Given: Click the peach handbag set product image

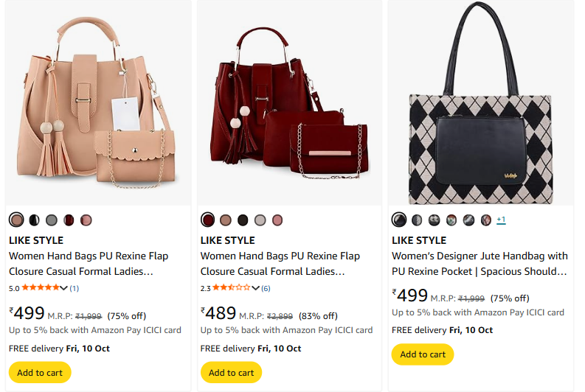Looking at the screenshot, I should point(98,103).
